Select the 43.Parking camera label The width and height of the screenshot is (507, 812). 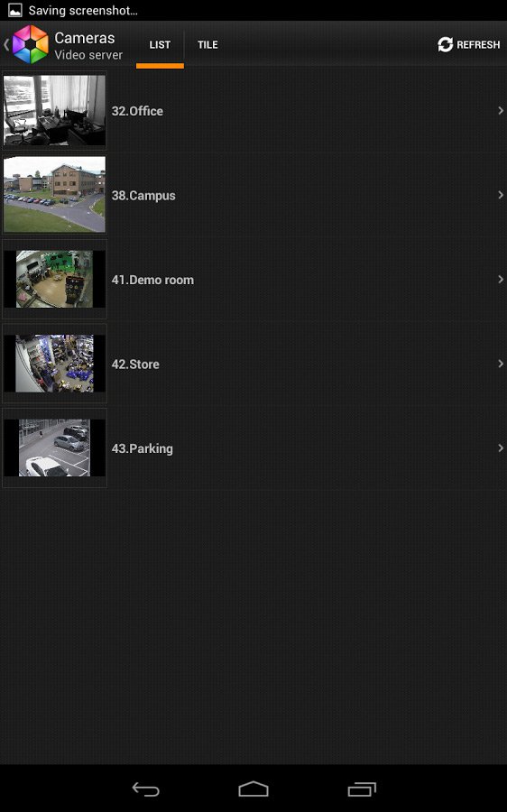(x=142, y=448)
